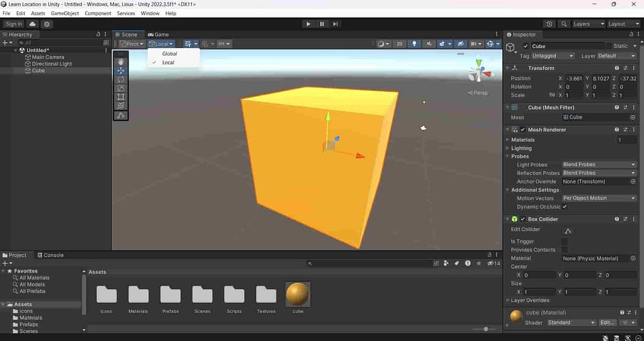The height and width of the screenshot is (341, 644).
Task: Select the Transform tool
Action: (121, 106)
